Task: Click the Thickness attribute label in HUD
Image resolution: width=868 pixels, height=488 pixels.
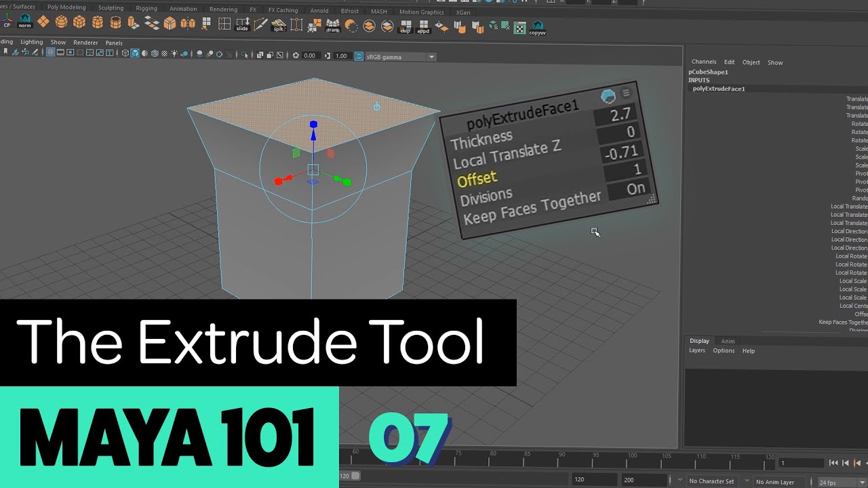Action: (x=481, y=140)
